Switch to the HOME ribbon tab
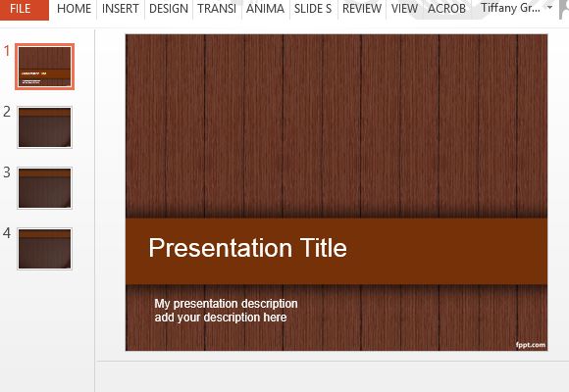This screenshot has width=569, height=392. click(x=74, y=9)
